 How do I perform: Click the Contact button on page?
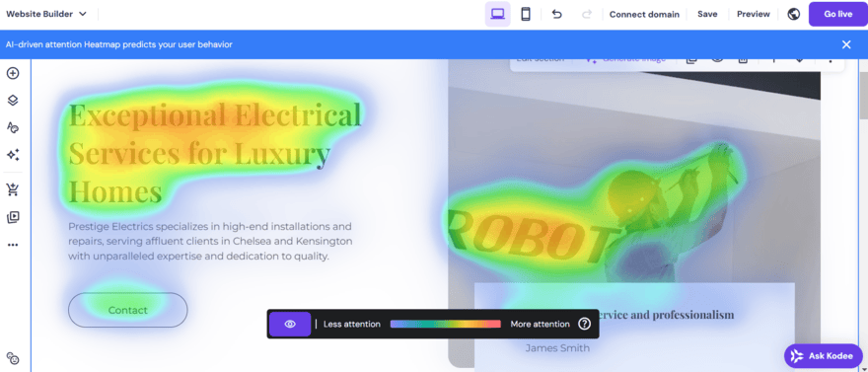tap(128, 310)
